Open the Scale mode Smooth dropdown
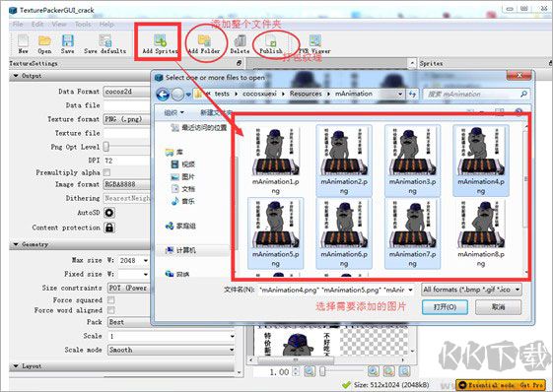This screenshot has height=392, width=553. [172, 350]
